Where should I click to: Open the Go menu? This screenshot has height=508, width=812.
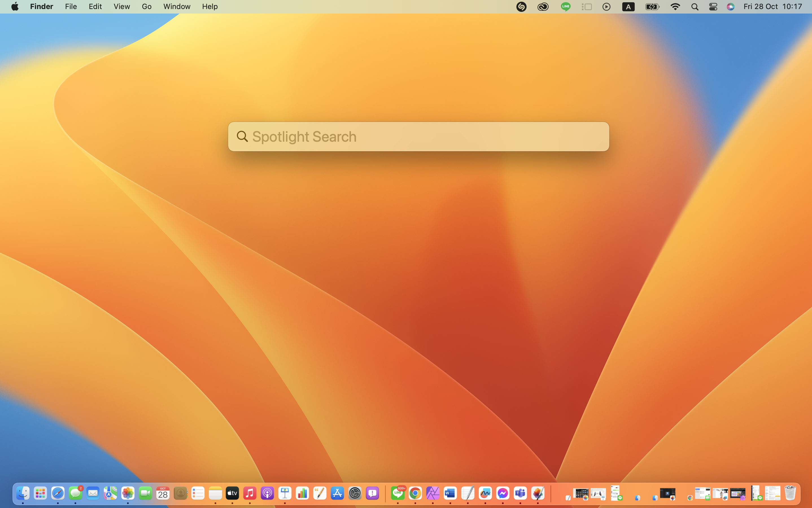point(147,7)
